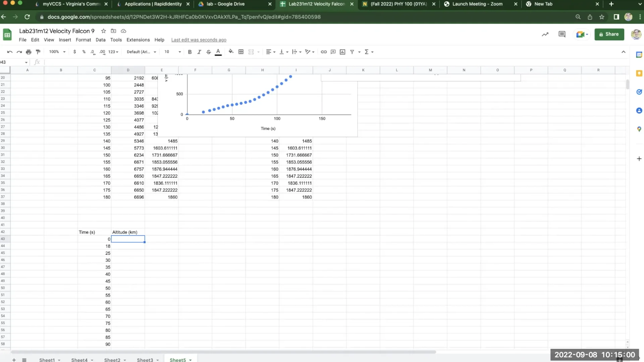
Task: Insert a comment on the cell
Action: point(333,52)
